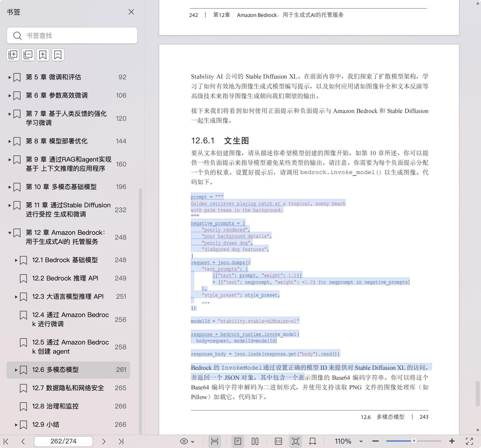
Task: Click the 12.6.1 文生图 heading
Action: coord(220,141)
